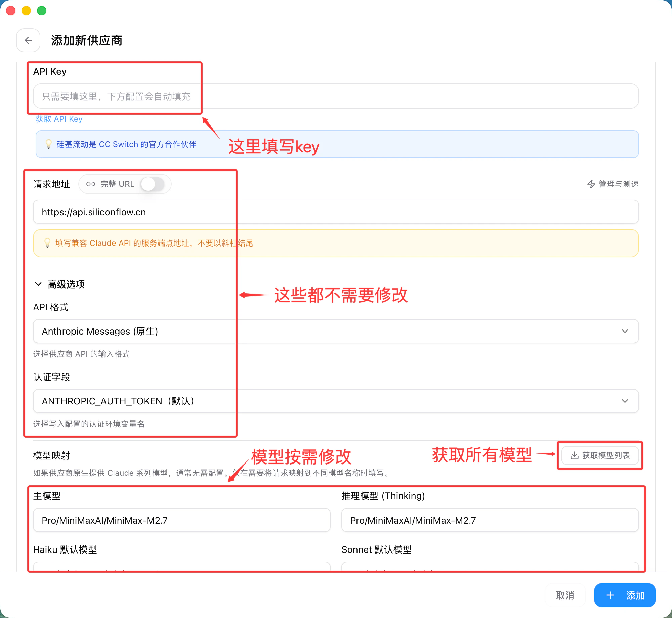Click the link icon beside 完整 URL
The height and width of the screenshot is (618, 672).
click(x=91, y=184)
